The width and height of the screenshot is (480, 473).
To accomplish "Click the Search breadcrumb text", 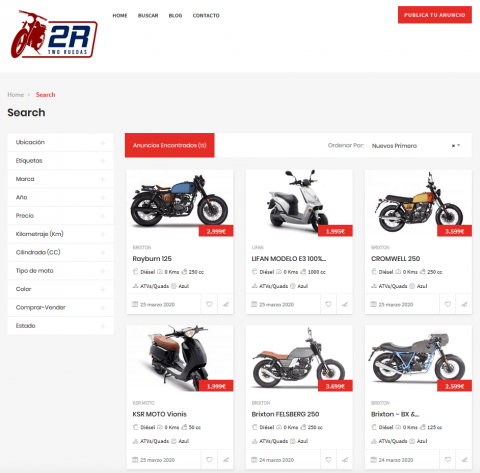I will coord(45,95).
